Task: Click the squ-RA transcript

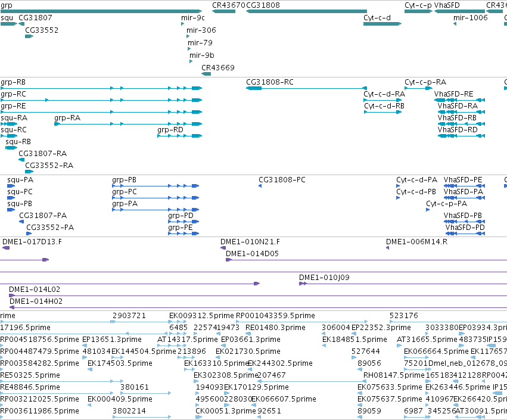Action: pyautogui.click(x=9, y=124)
